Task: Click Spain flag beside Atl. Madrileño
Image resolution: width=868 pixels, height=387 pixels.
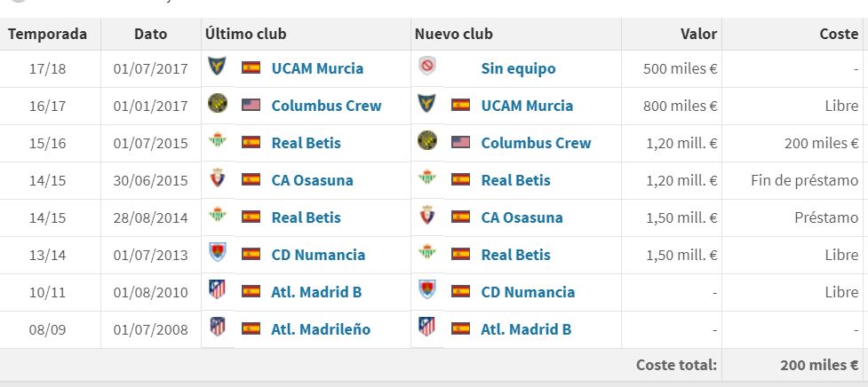Action: click(251, 328)
